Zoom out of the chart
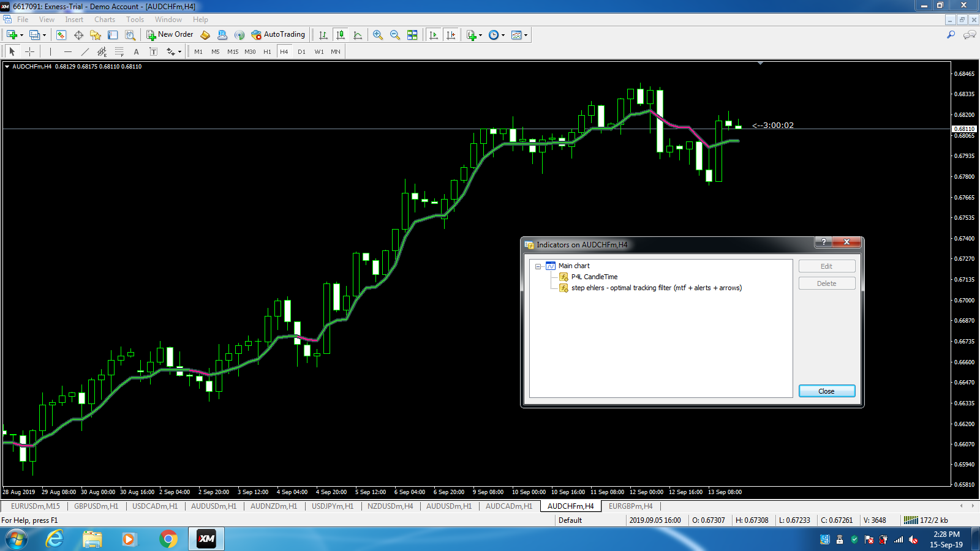The width and height of the screenshot is (980, 551). pyautogui.click(x=395, y=35)
